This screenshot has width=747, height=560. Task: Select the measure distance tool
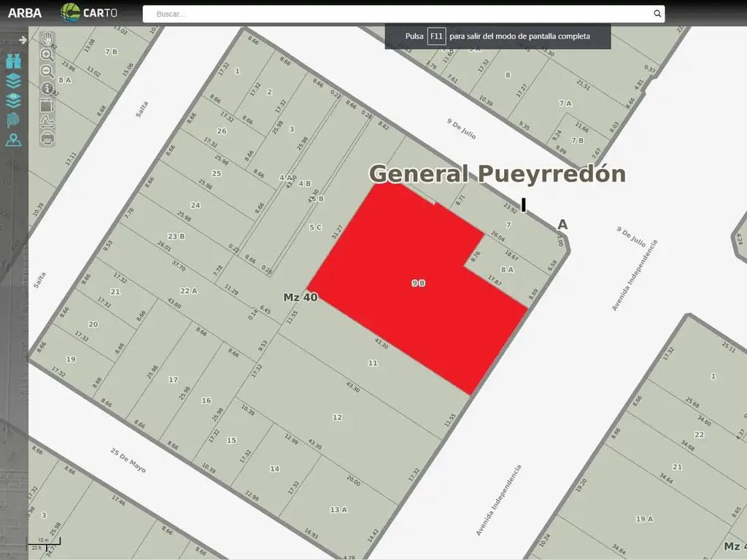tap(47, 121)
